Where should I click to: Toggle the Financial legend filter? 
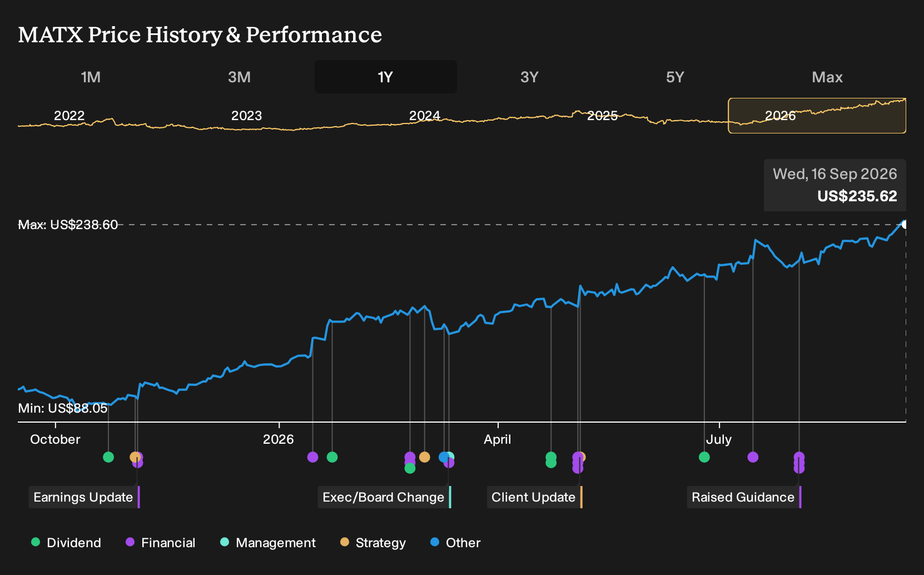[161, 543]
